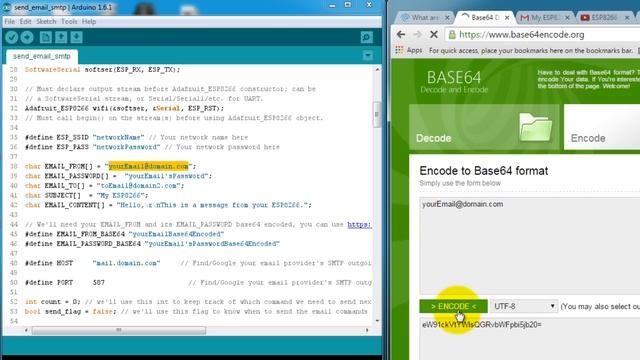Image resolution: width=640 pixels, height=360 pixels.
Task: Open the File menu in Arduino
Action: (9, 22)
